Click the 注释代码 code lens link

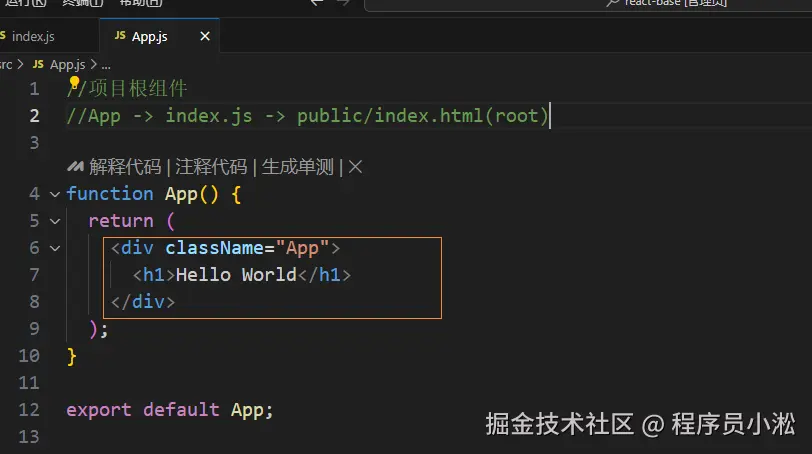[x=211, y=167]
